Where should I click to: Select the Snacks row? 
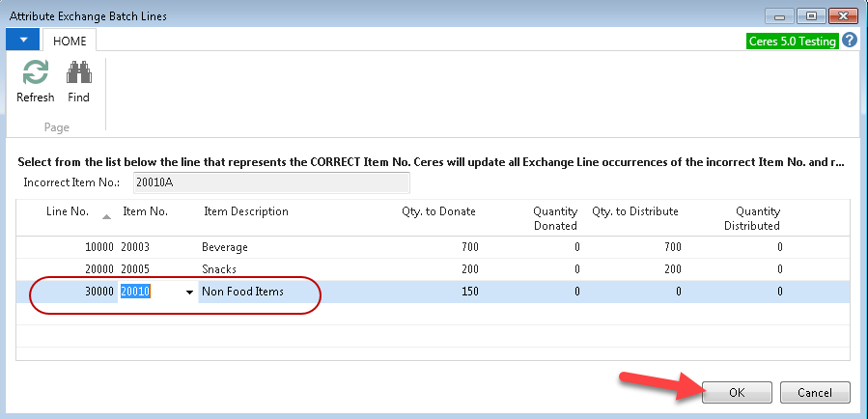coord(219,269)
